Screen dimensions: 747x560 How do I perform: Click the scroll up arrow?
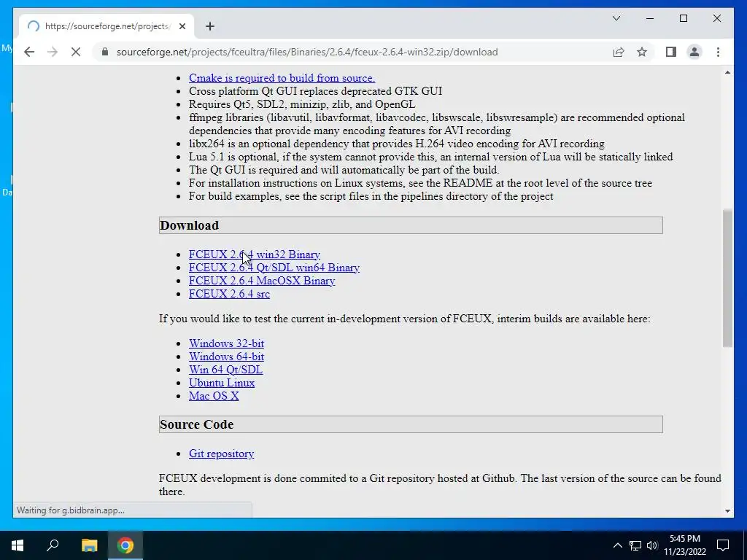tap(727, 72)
